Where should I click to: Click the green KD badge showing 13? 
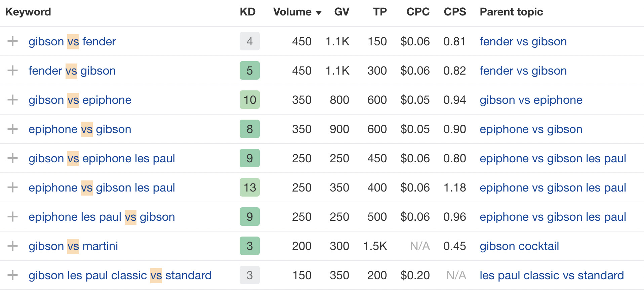pos(249,187)
